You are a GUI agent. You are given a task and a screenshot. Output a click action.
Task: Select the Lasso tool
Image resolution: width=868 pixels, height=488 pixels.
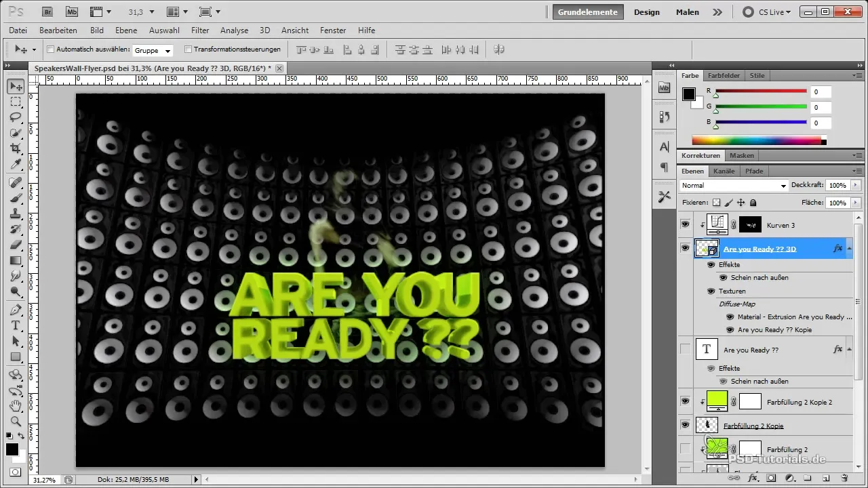pyautogui.click(x=16, y=117)
